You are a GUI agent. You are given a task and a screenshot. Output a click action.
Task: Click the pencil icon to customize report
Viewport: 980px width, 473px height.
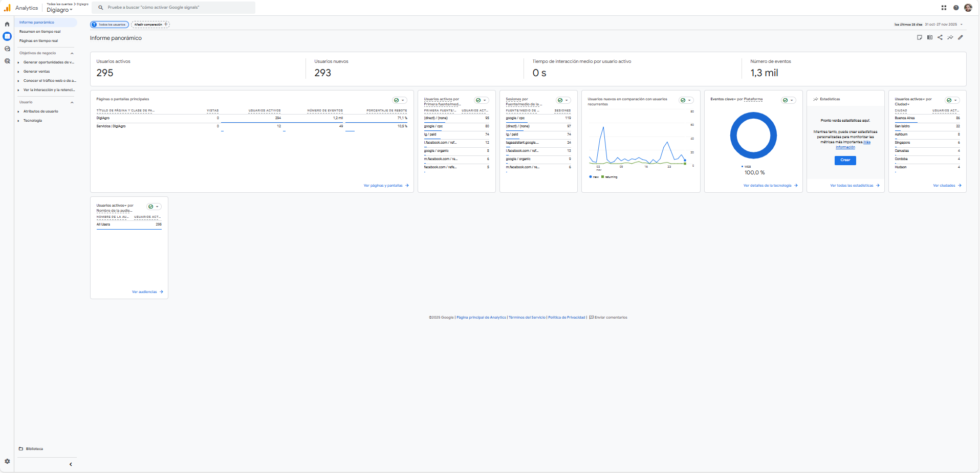point(961,37)
